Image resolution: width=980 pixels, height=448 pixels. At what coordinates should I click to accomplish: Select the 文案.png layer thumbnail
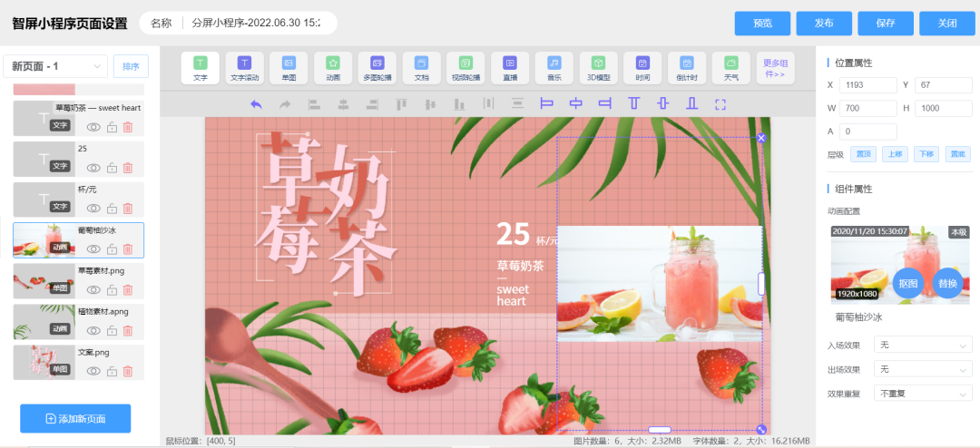point(44,363)
